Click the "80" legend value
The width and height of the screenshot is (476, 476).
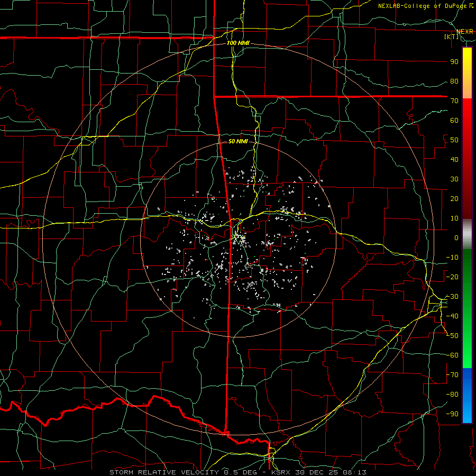pos(454,81)
